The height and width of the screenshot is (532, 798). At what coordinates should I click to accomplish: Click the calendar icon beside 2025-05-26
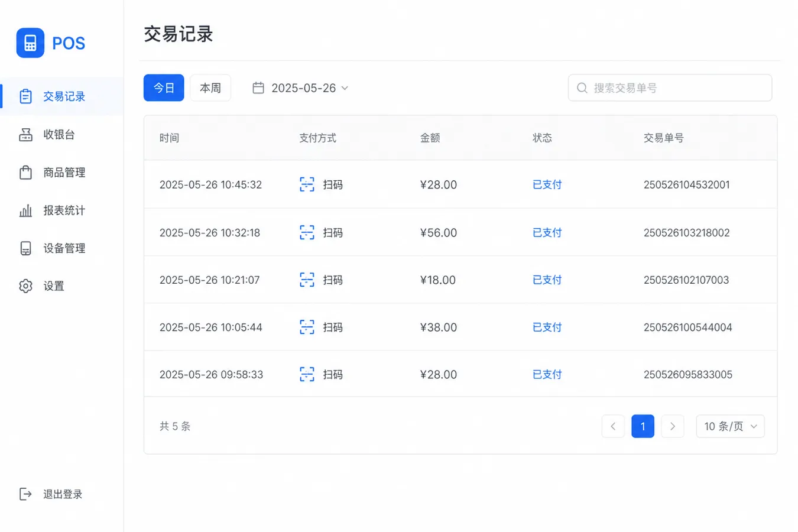coord(258,88)
